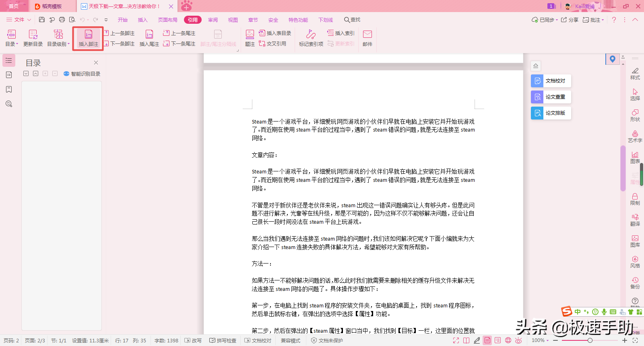Toggle eye protection mode in status bar

(518, 340)
